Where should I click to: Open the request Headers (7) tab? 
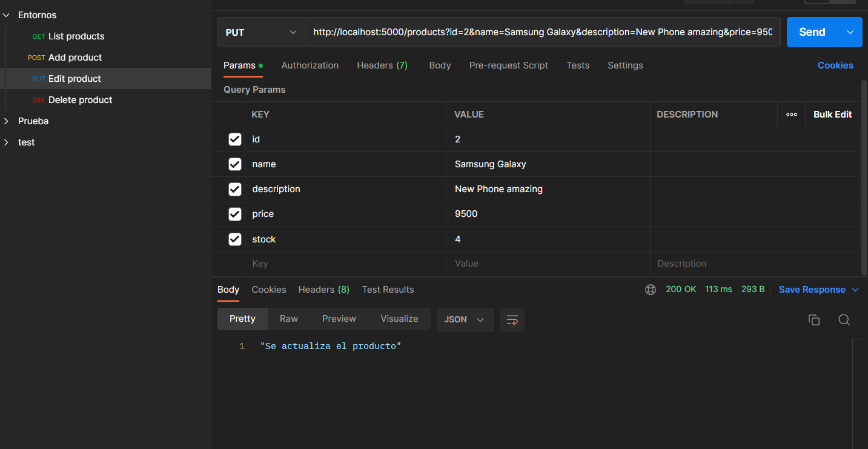coord(382,65)
